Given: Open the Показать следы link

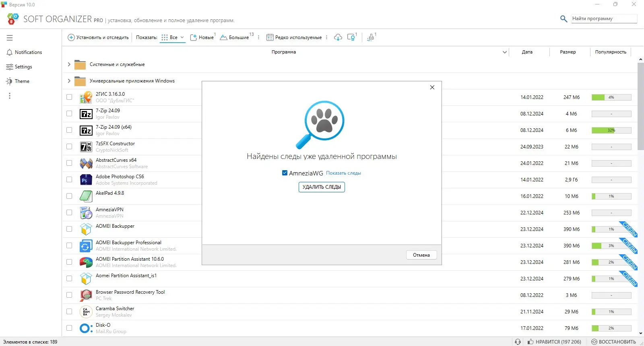Looking at the screenshot, I should click(x=343, y=173).
